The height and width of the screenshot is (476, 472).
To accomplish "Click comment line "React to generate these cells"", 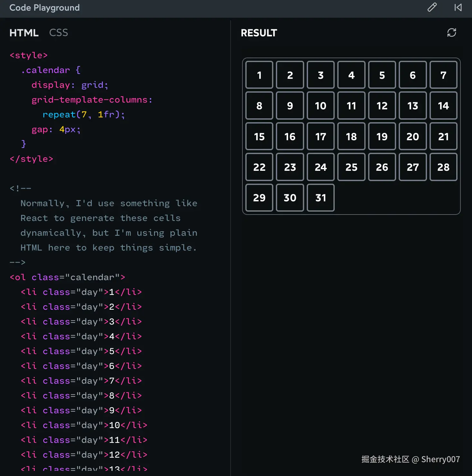I will [x=100, y=218].
